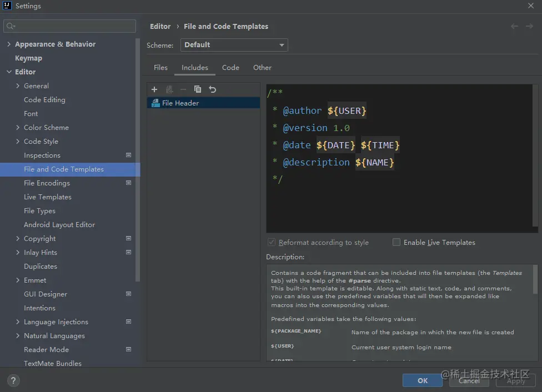This screenshot has height=392, width=542.
Task: Click the Remove Template minus icon
Action: 183,89
